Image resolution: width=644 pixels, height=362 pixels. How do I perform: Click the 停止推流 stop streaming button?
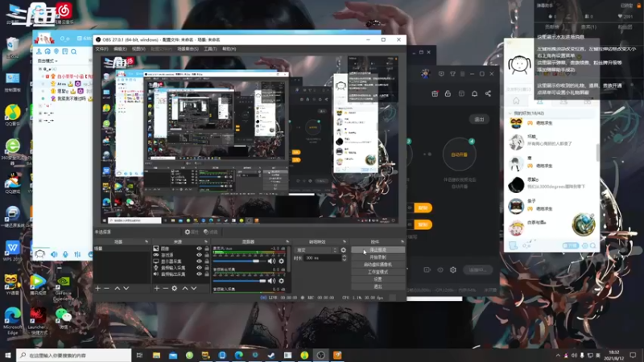click(378, 249)
